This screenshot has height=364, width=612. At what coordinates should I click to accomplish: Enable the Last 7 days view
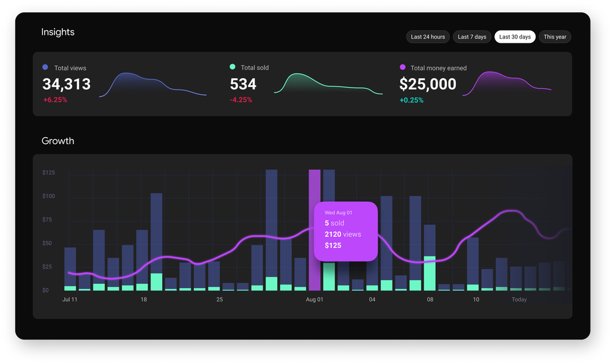click(x=472, y=37)
